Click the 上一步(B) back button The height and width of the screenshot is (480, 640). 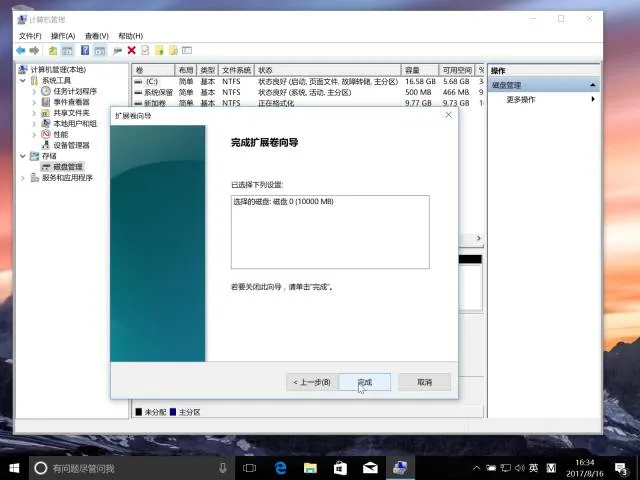click(312, 382)
